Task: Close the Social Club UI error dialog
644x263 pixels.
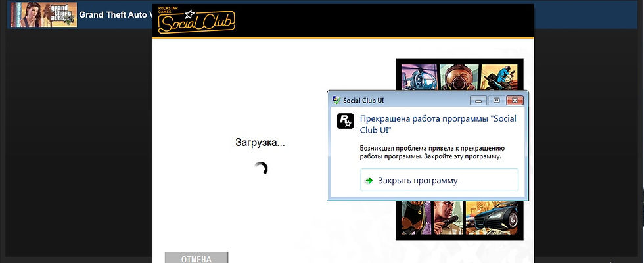Action: 515,100
